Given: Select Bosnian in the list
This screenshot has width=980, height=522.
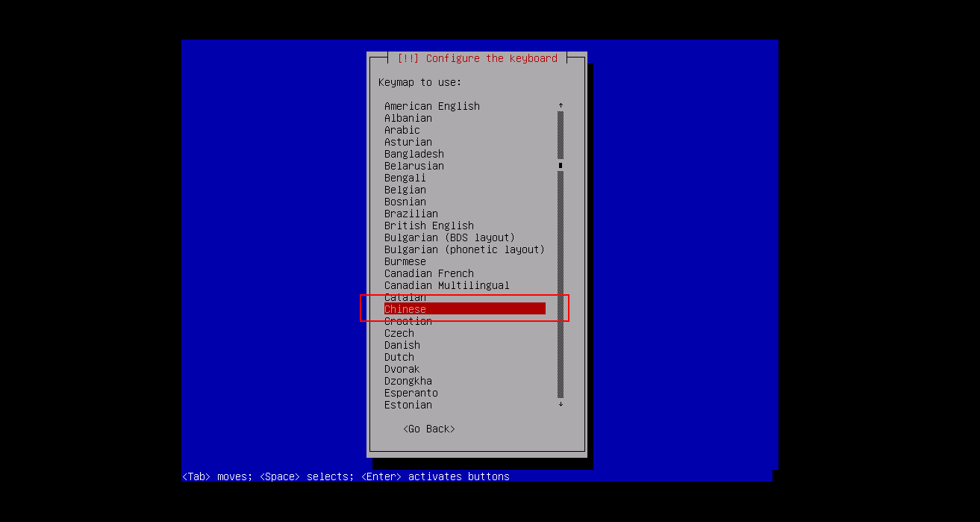Looking at the screenshot, I should (x=405, y=202).
